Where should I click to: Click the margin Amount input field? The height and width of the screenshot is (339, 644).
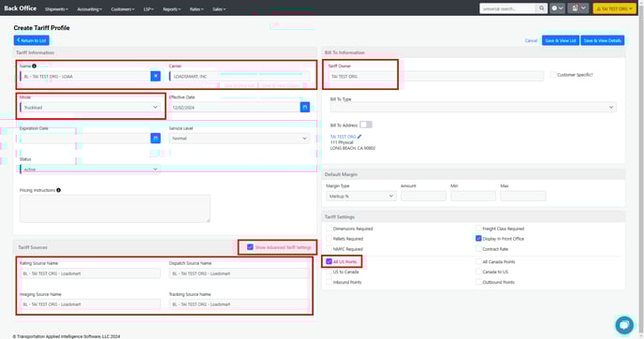click(x=423, y=196)
